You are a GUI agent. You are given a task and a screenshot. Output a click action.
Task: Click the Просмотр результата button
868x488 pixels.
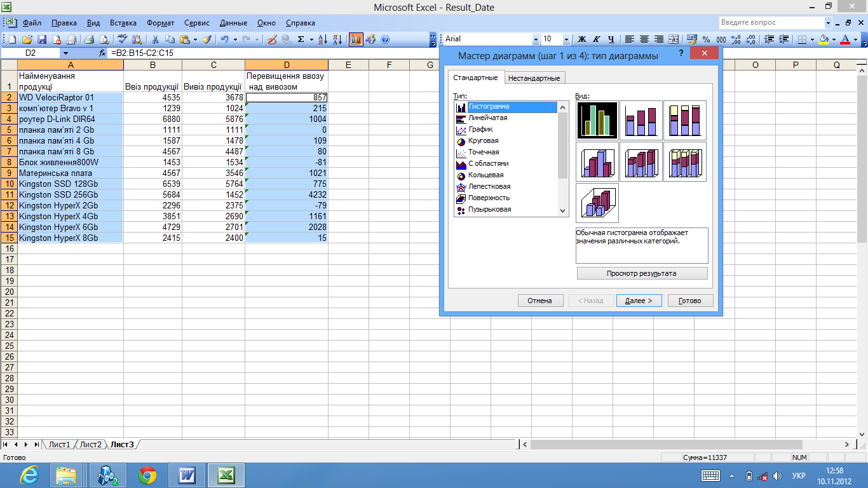642,273
